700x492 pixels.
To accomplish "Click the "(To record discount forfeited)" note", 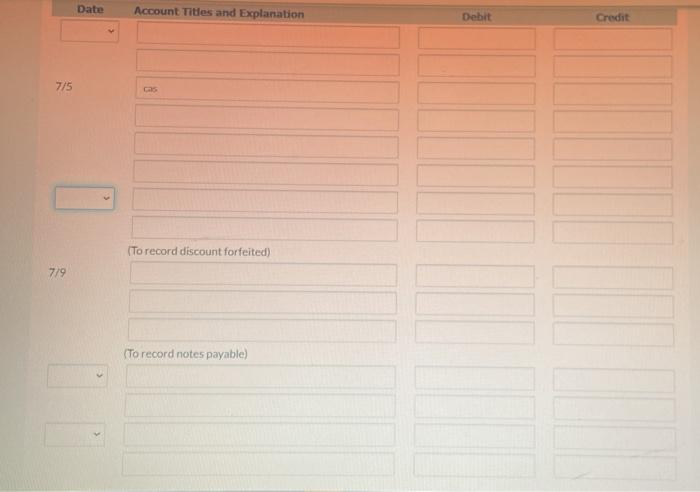I will (199, 251).
